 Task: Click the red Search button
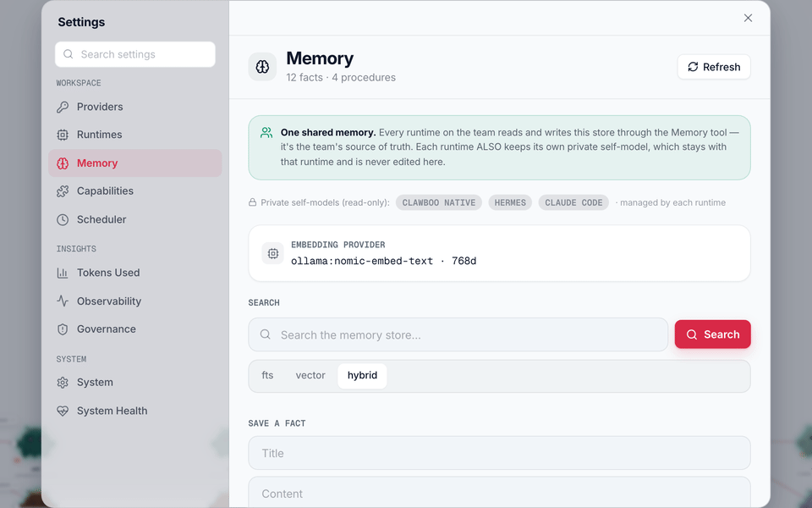(x=712, y=334)
